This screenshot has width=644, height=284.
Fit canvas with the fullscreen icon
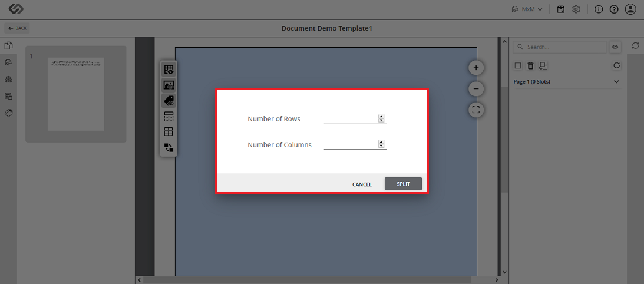pyautogui.click(x=476, y=110)
